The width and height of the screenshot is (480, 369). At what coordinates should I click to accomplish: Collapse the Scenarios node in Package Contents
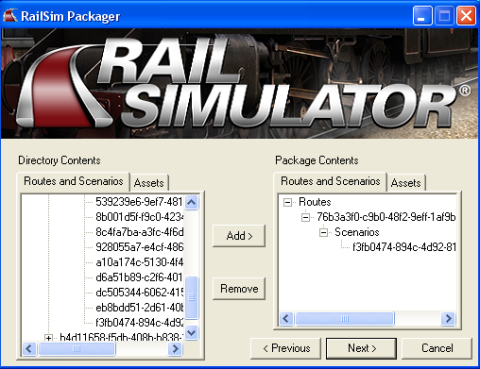323,233
